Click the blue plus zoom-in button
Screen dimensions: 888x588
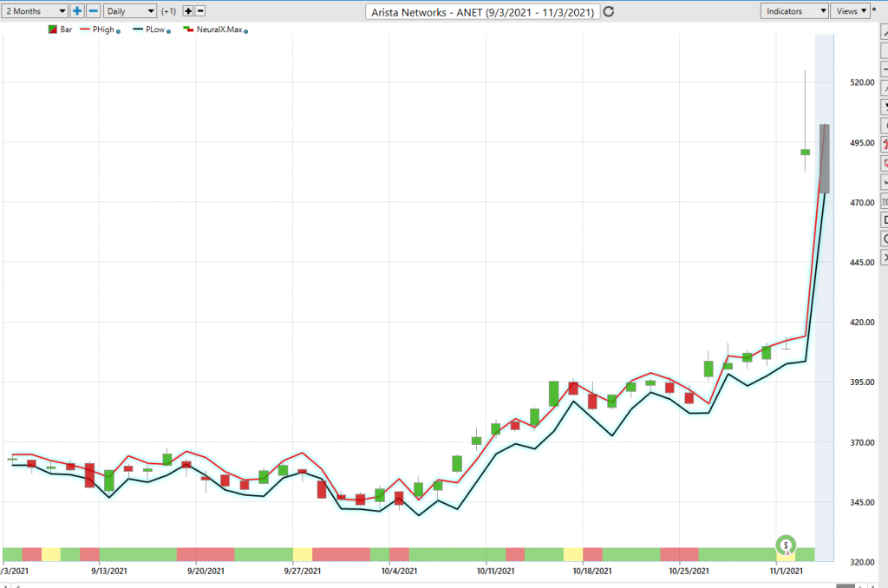77,11
